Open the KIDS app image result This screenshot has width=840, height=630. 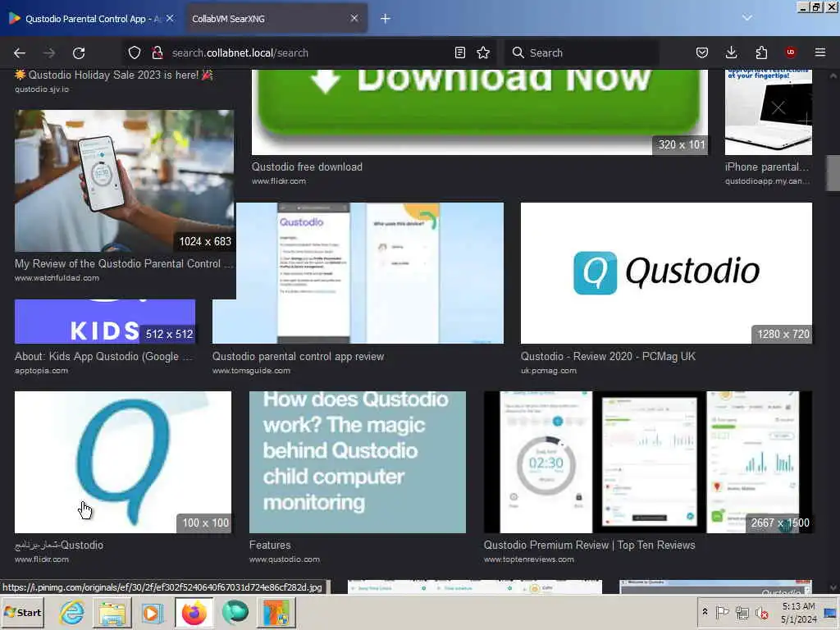105,321
